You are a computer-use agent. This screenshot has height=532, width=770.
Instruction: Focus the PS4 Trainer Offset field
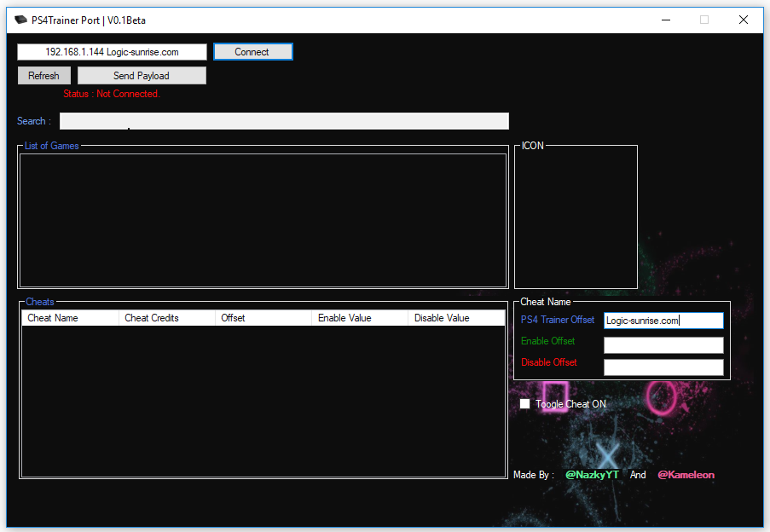tap(663, 321)
